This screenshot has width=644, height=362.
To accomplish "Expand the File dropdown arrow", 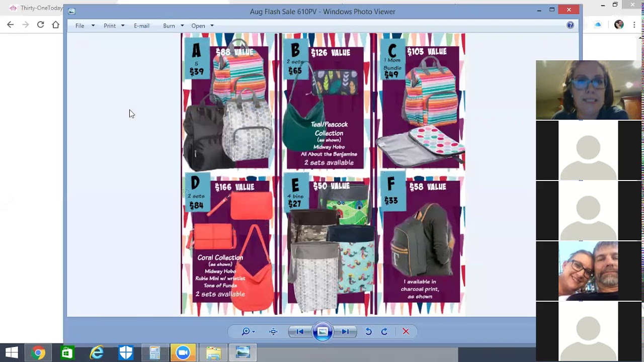I will [93, 26].
